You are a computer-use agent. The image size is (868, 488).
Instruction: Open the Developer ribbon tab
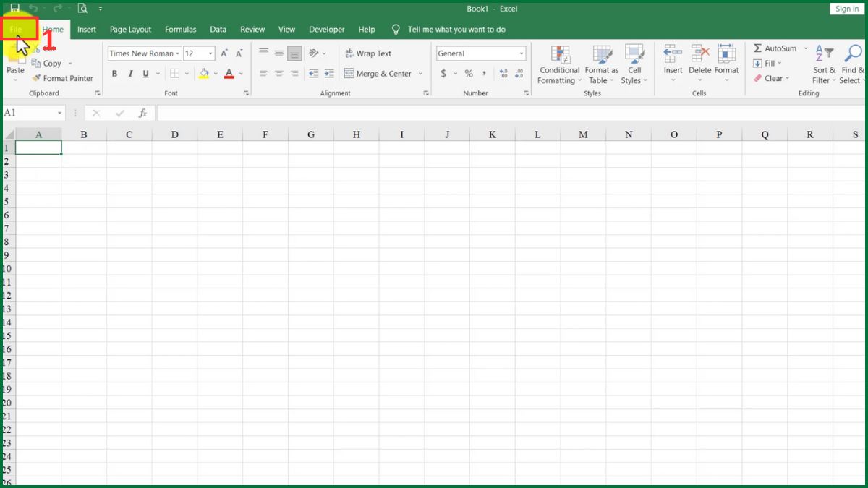tap(326, 29)
